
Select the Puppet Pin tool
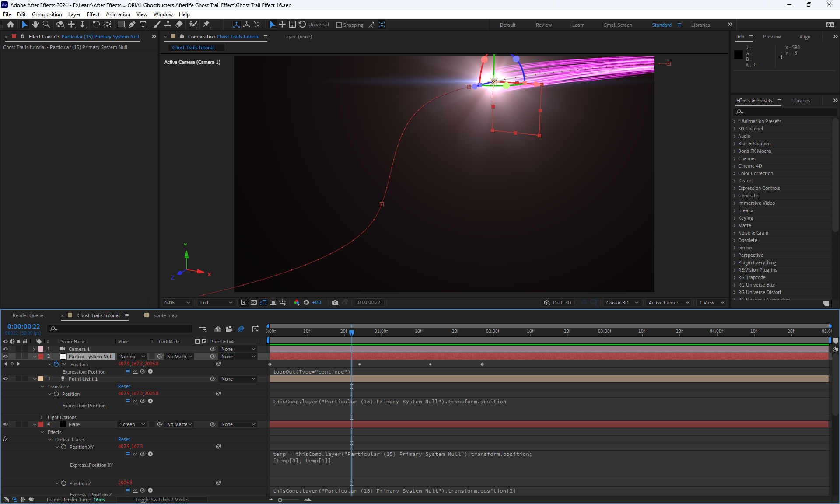[x=206, y=24]
